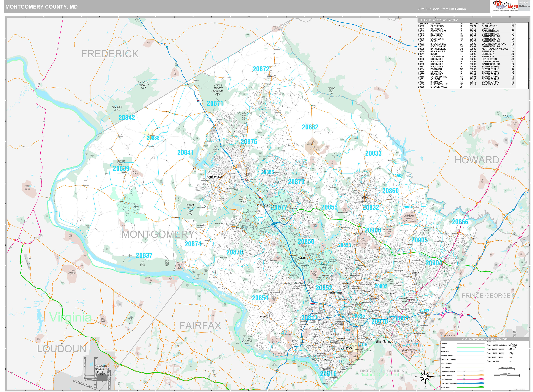Click the 20842 ZIP label on the map
Image resolution: width=533 pixels, height=392 pixels.
(x=127, y=118)
